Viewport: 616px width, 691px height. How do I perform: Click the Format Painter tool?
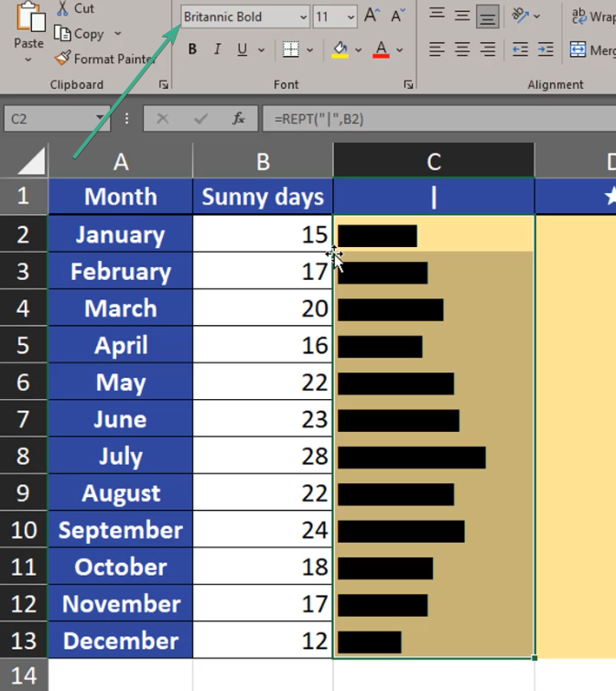(x=104, y=59)
